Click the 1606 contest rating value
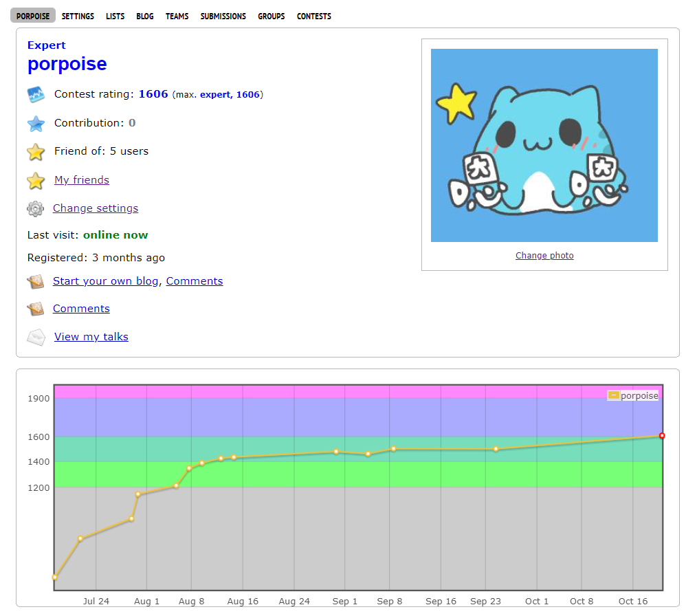 (153, 94)
